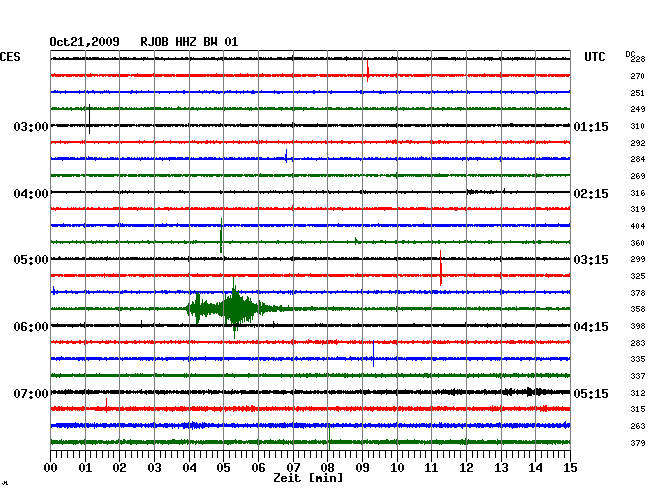The width and height of the screenshot is (650, 494).
Task: Select the 08 minute axis tick label
Action: pyautogui.click(x=327, y=468)
